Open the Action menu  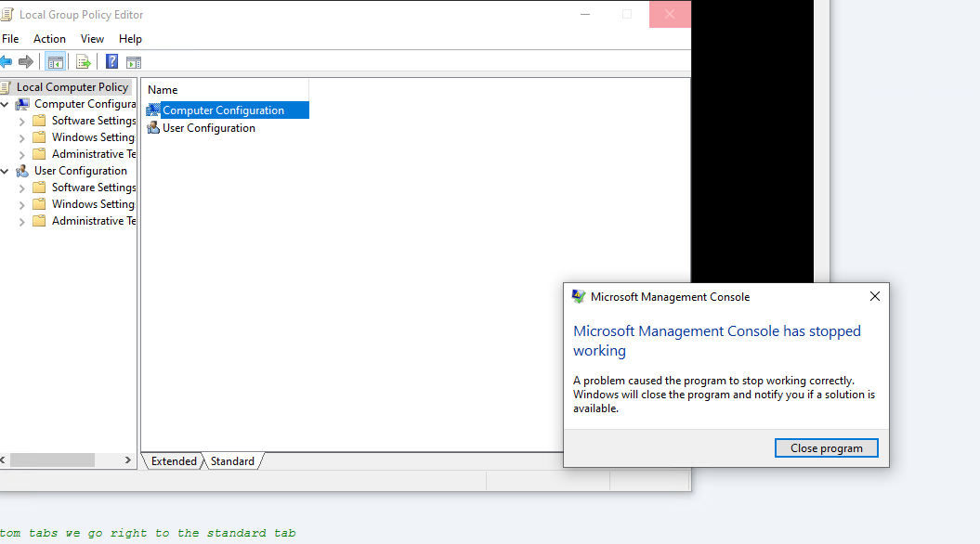click(49, 39)
